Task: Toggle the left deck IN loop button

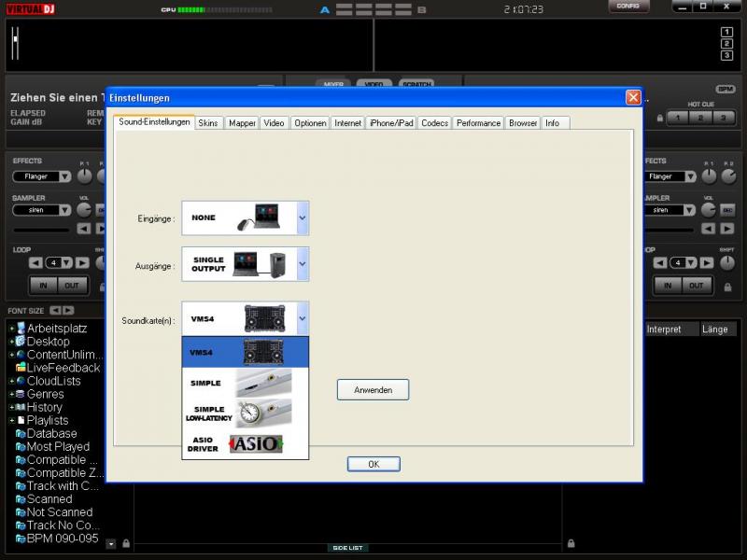Action: coord(43,286)
